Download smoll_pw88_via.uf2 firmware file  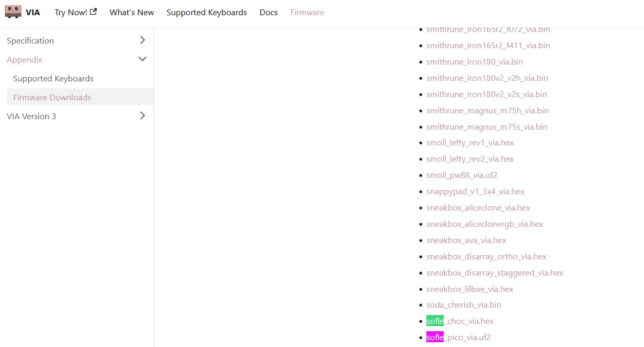click(462, 175)
